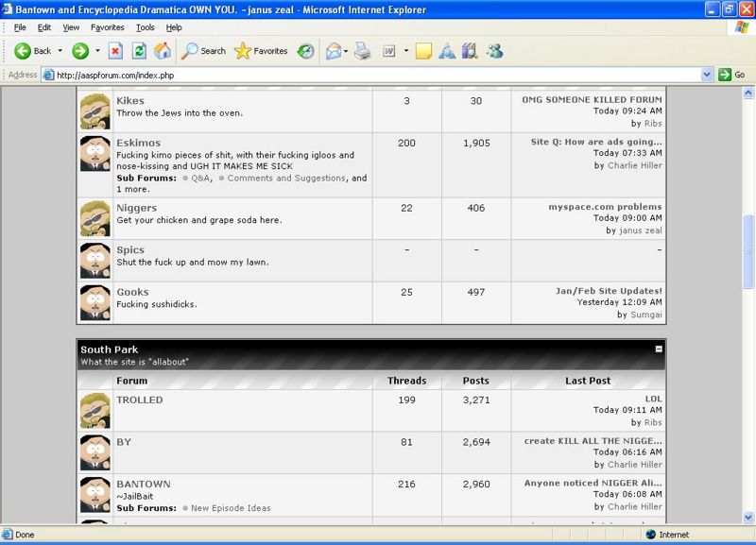
Task: Print the page using printer icon
Action: 362,51
